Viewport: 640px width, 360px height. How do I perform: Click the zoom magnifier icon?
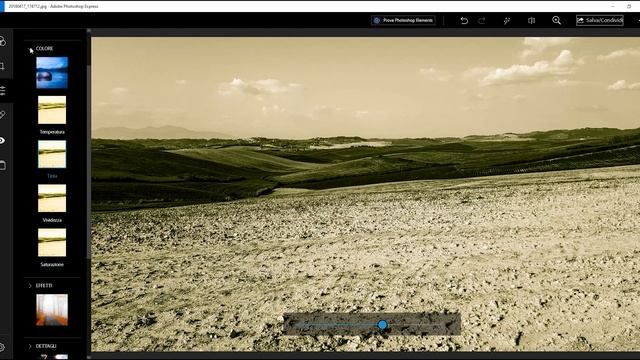pyautogui.click(x=556, y=20)
